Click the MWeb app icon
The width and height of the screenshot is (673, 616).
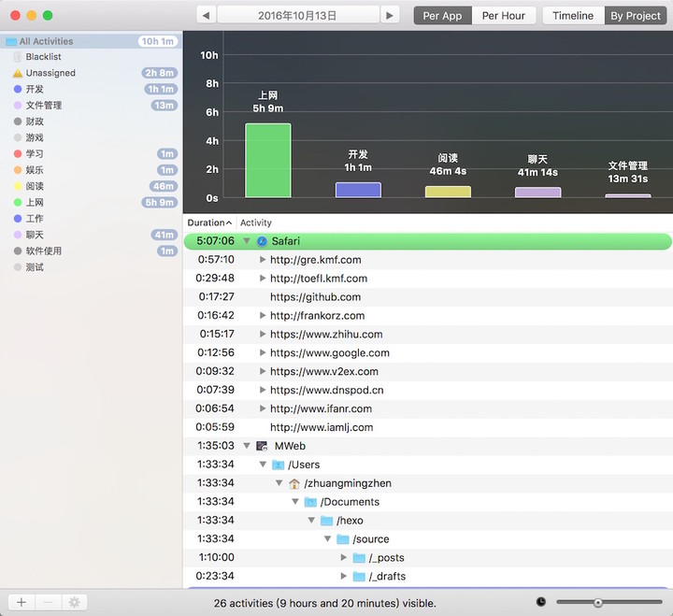pos(262,446)
